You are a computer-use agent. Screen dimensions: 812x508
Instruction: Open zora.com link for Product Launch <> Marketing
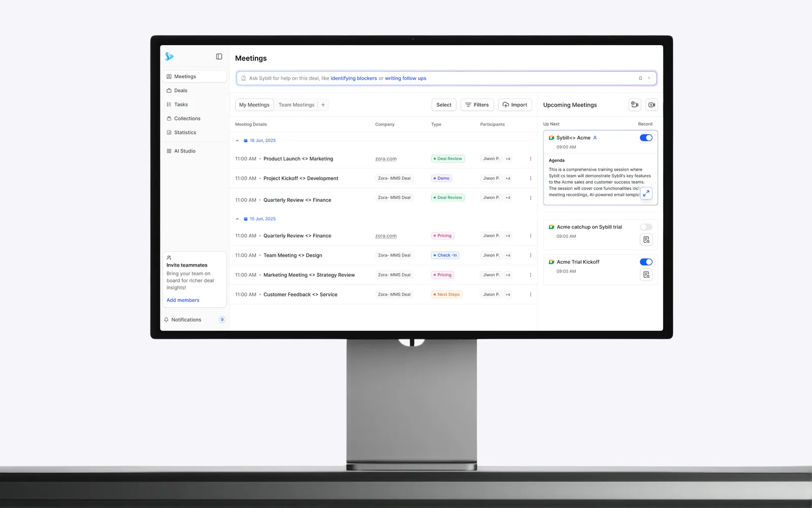coord(386,159)
